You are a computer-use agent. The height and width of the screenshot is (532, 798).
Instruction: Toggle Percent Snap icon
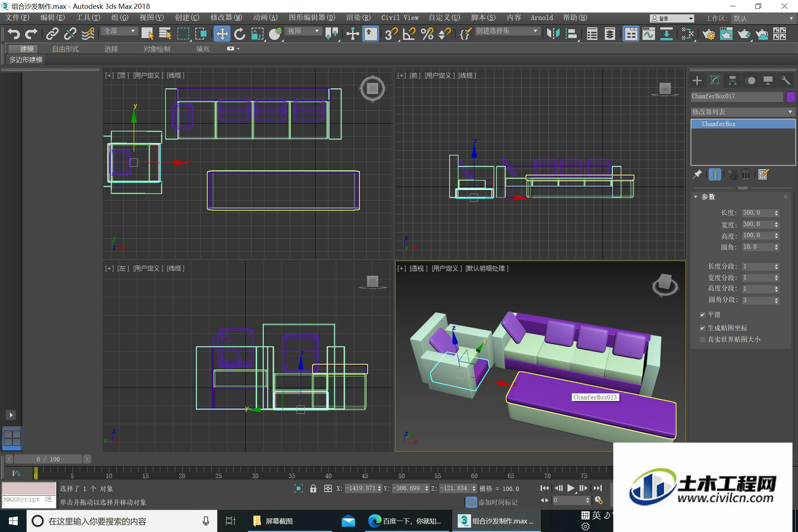[427, 34]
